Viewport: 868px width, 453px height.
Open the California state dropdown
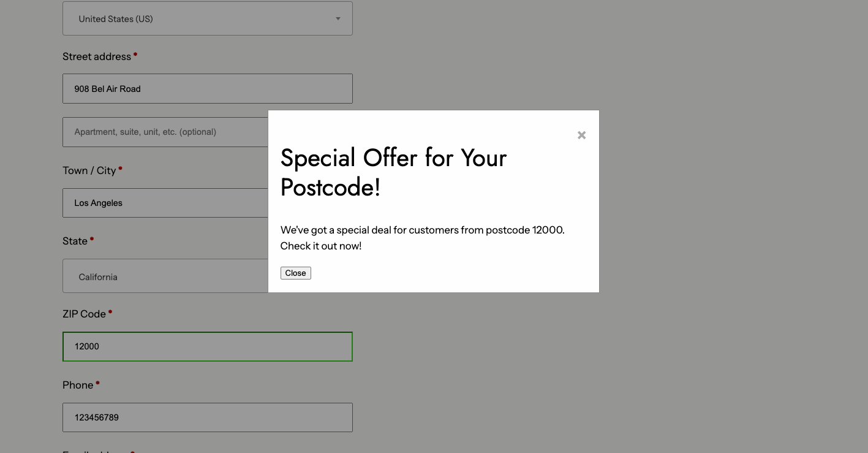165,276
